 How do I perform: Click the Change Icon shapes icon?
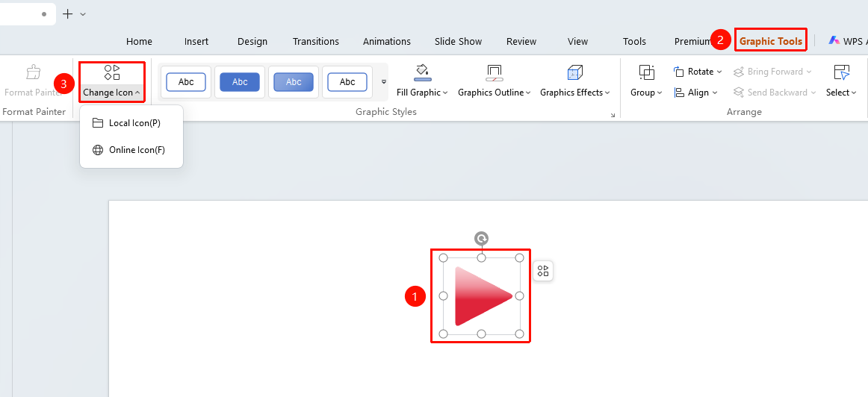tap(112, 72)
